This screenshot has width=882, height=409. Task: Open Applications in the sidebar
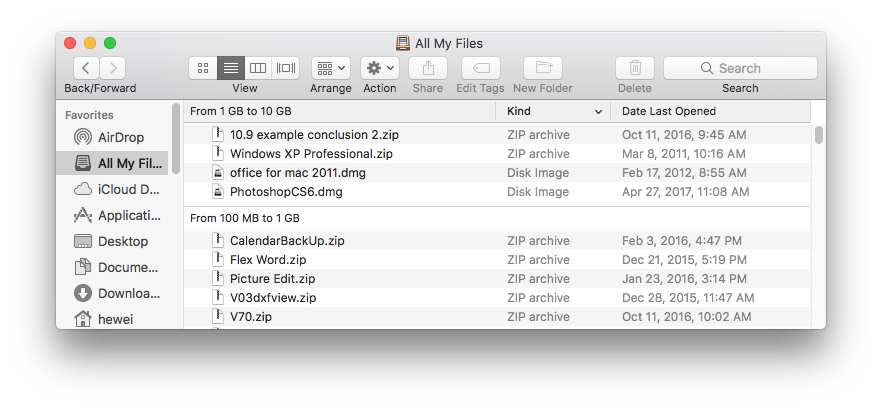click(x=112, y=215)
